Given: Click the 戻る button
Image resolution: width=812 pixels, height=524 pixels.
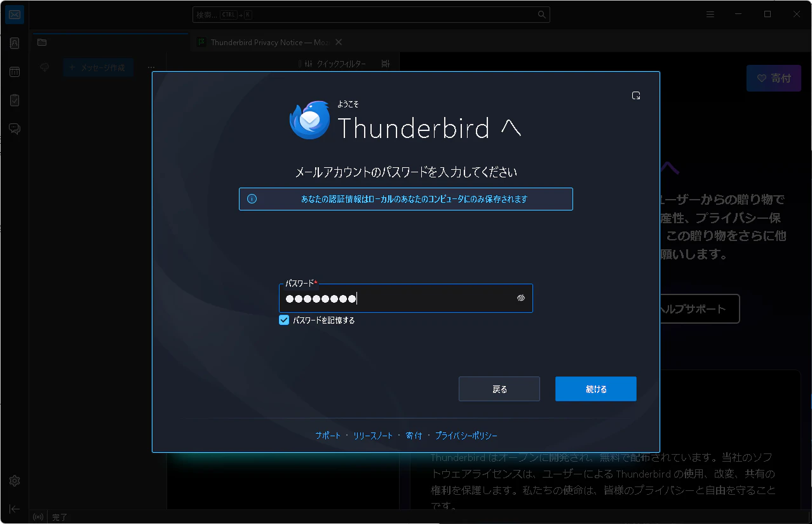Looking at the screenshot, I should [499, 389].
